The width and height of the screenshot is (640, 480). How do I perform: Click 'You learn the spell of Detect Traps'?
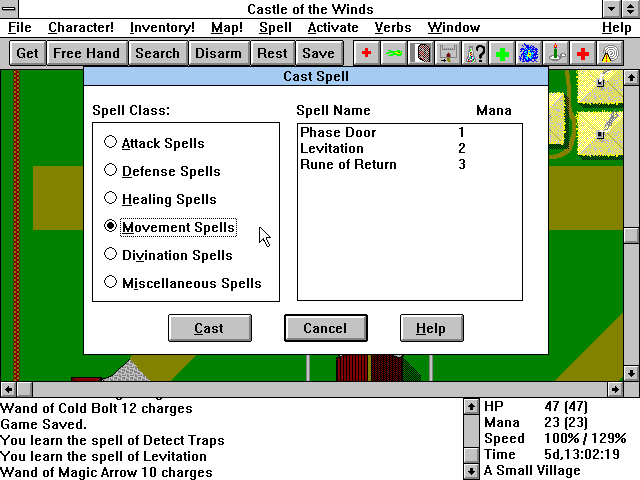point(112,440)
